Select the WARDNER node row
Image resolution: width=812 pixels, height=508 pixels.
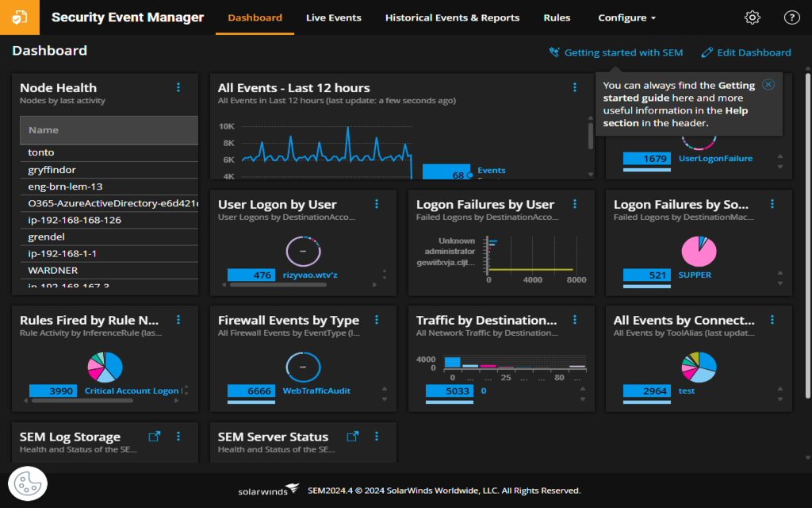tap(109, 270)
